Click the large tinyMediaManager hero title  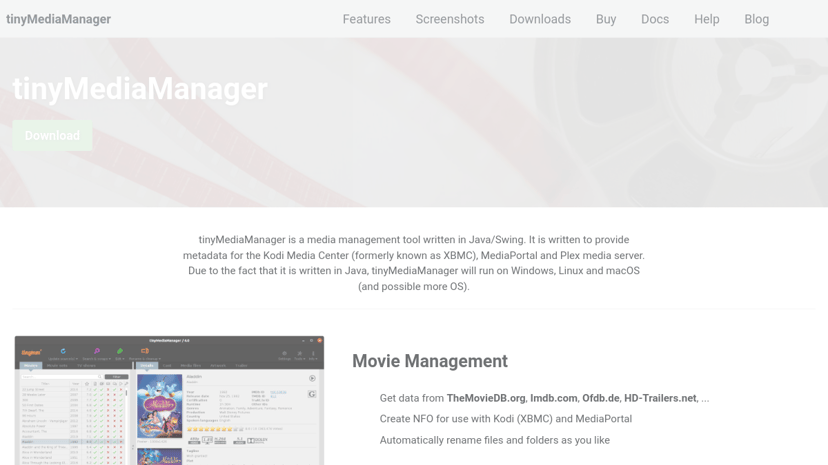140,89
